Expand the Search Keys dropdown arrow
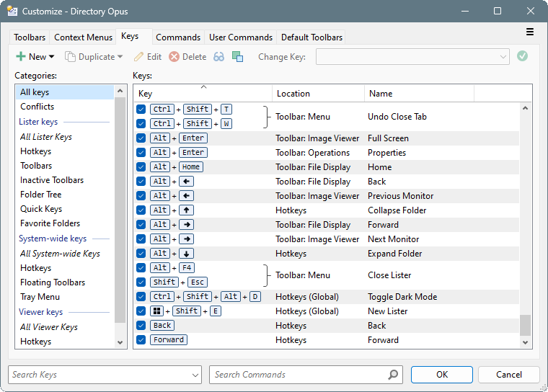Viewport: 548px width, 392px height. (x=195, y=375)
